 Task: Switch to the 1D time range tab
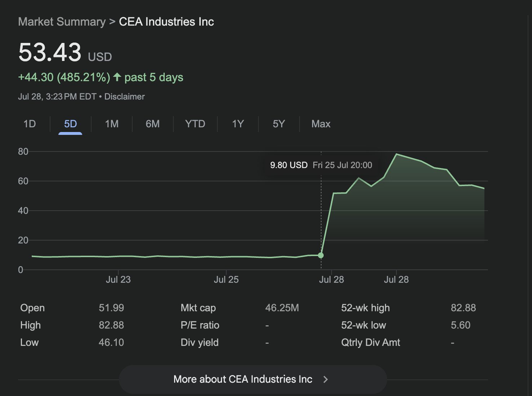coord(30,124)
